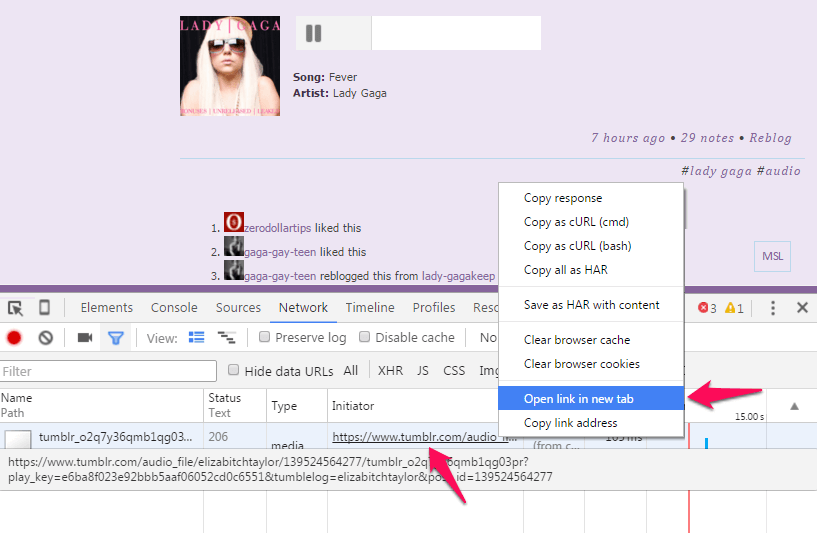
Task: Choose Copy link address
Action: click(x=591, y=423)
